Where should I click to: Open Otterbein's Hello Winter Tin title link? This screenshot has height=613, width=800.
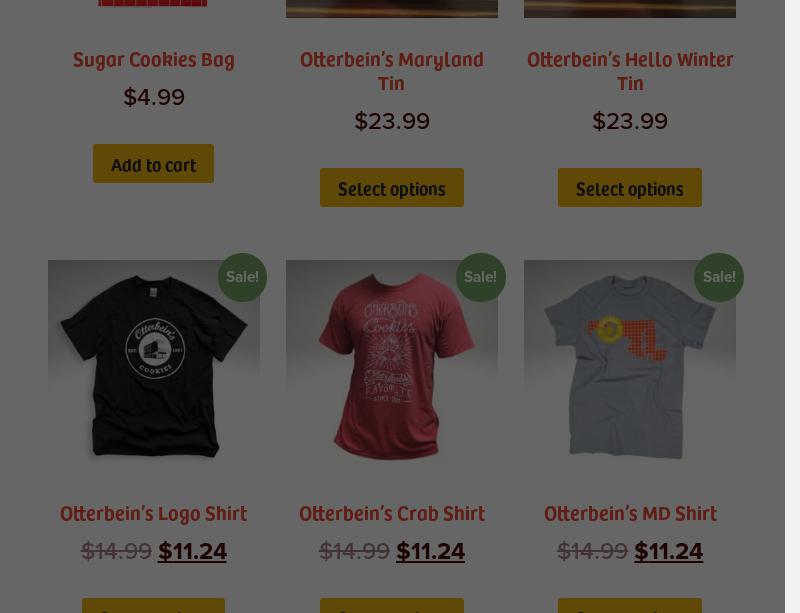pyautogui.click(x=630, y=71)
